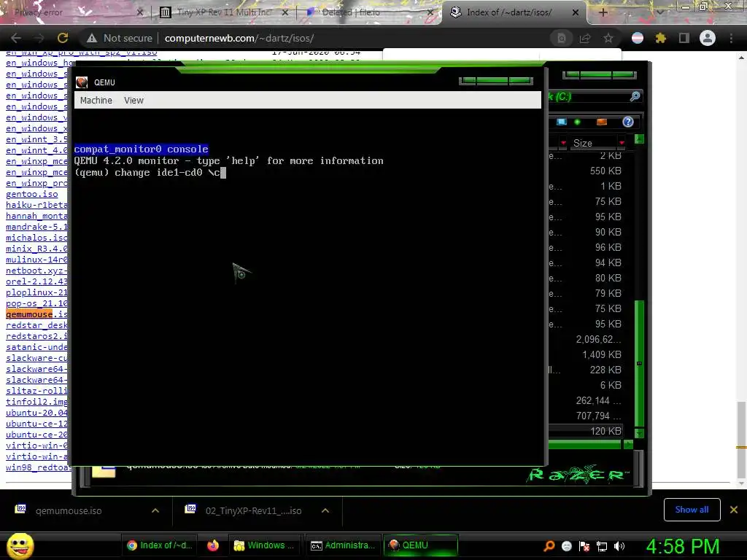Open the Machine menu in QEMU
Screen dimensions: 747x560
coord(96,101)
